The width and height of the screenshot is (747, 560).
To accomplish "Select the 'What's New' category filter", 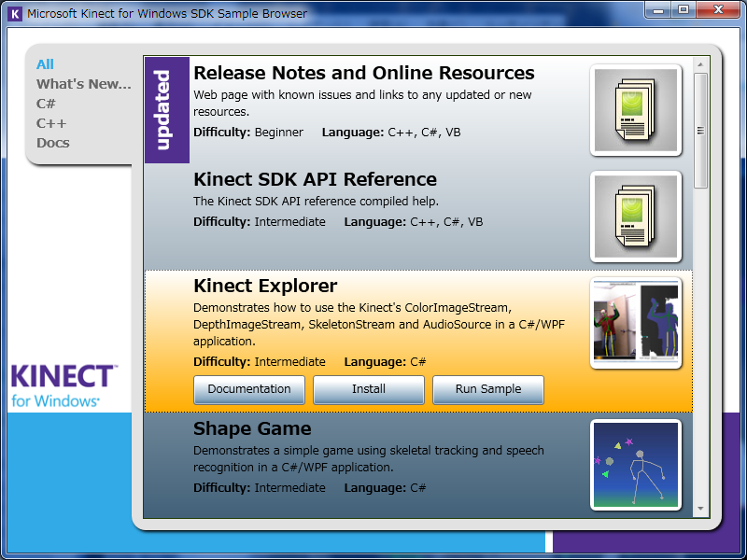I will click(84, 84).
